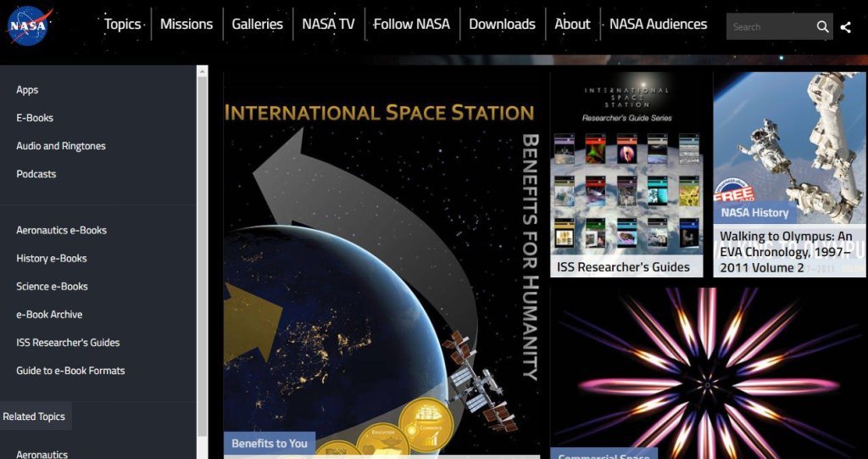The width and height of the screenshot is (868, 459).
Task: Click the Benefits to You tag
Action: pyautogui.click(x=270, y=443)
